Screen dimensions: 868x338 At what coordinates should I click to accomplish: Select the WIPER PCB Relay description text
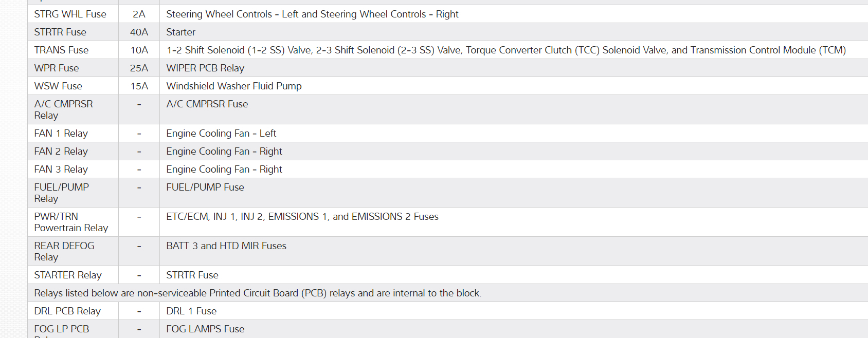205,68
